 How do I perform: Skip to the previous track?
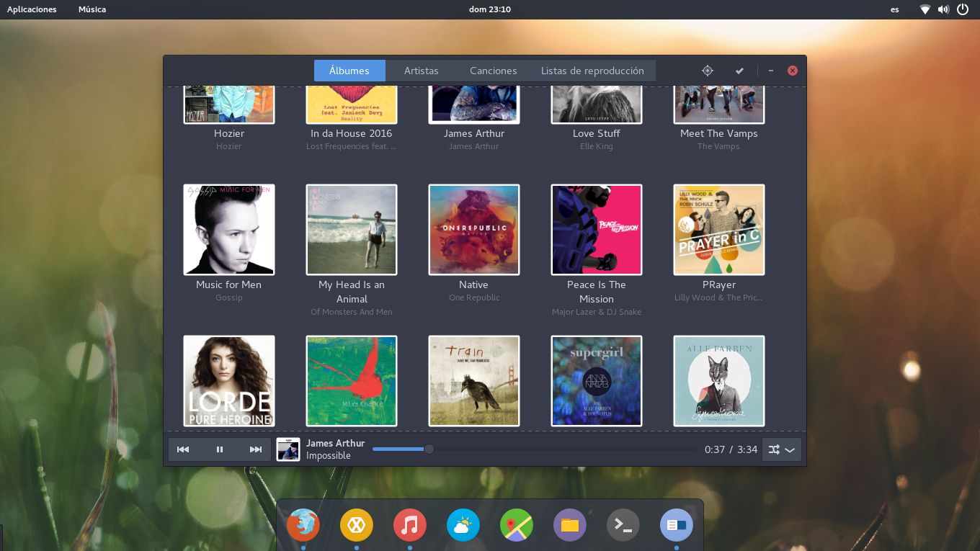click(183, 449)
